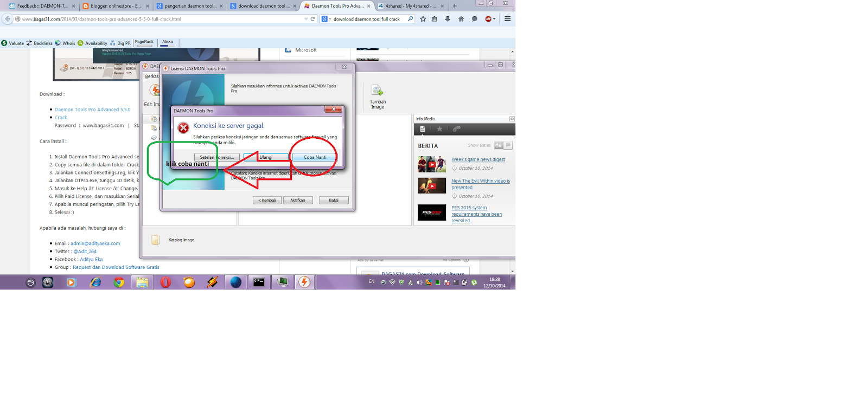This screenshot has height=393, width=868.
Task: Bookmark this page with star icon
Action: click(423, 19)
